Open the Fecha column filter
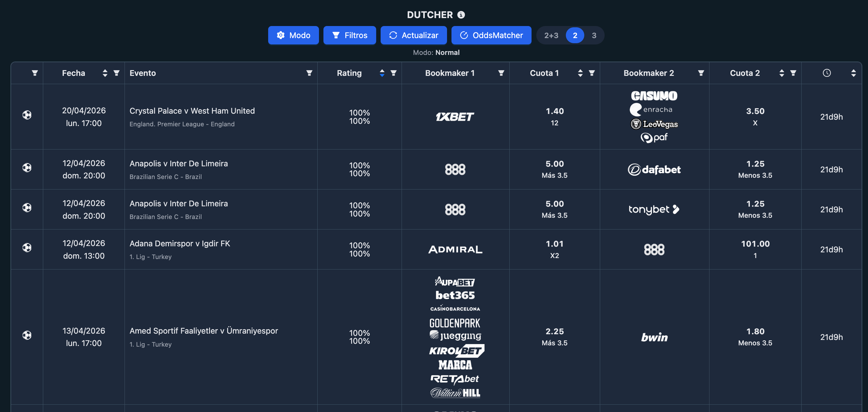Image resolution: width=868 pixels, height=412 pixels. click(117, 73)
